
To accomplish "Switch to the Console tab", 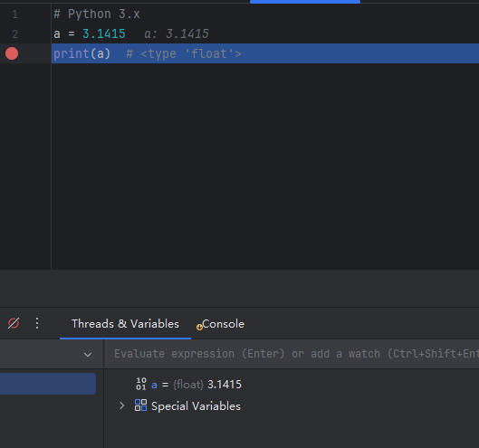I will tap(223, 324).
